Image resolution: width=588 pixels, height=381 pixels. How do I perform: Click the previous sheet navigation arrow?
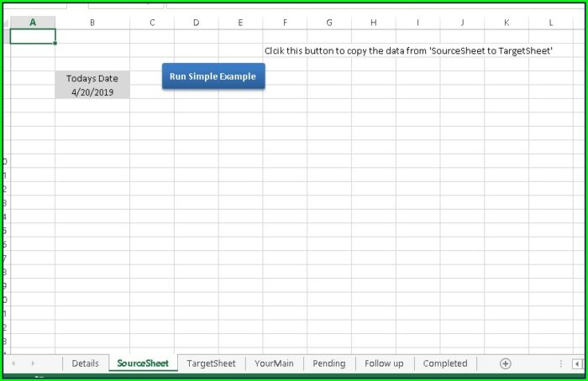click(13, 363)
